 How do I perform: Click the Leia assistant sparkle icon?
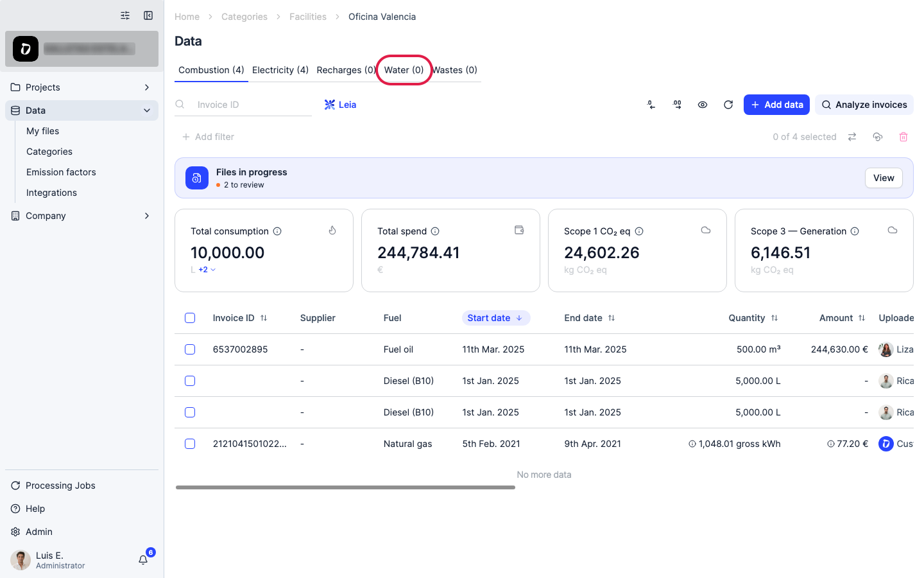pos(330,105)
